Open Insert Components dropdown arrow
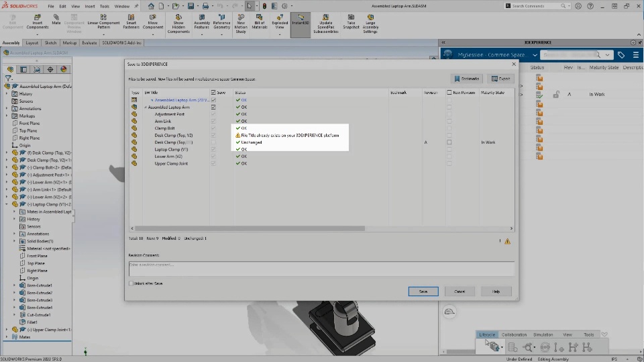 (x=38, y=34)
